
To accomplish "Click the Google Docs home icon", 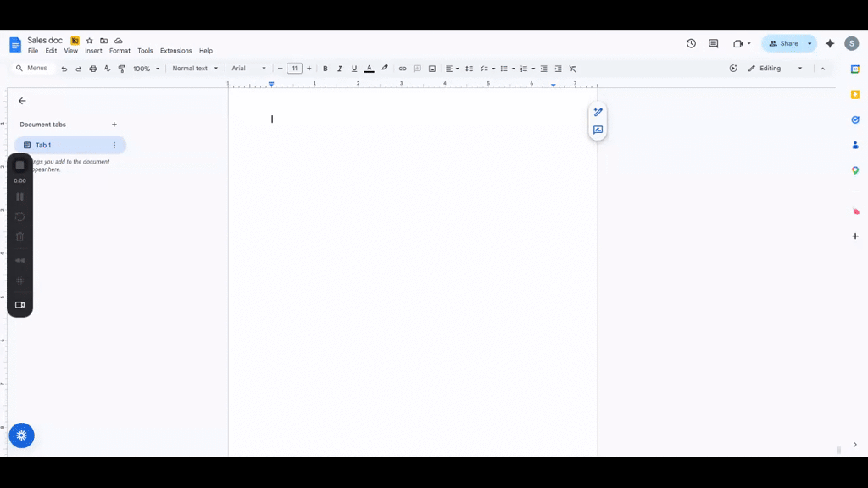I will [15, 44].
